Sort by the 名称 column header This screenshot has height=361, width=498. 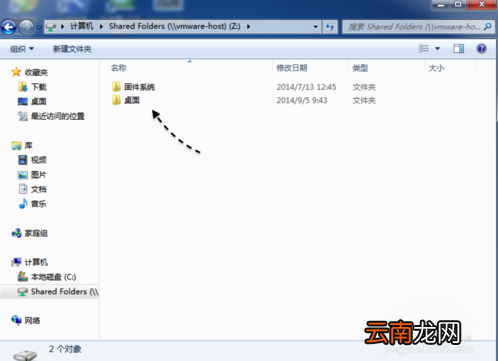coord(119,68)
